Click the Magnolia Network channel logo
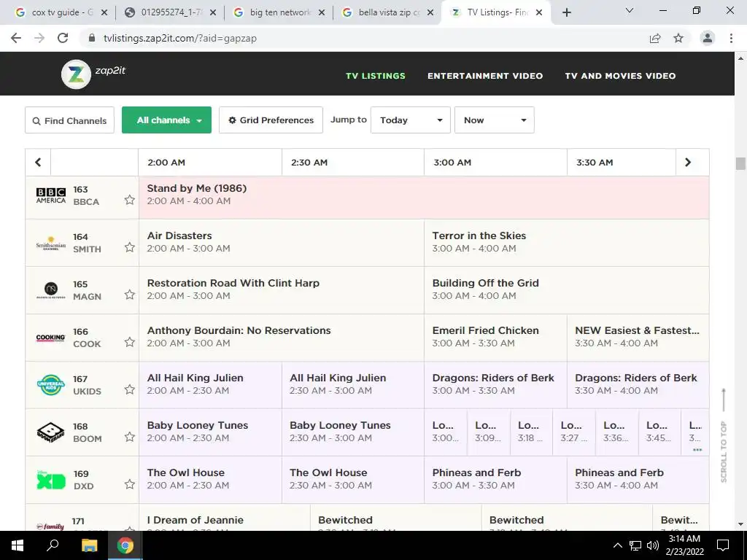This screenshot has height=560, width=747. (51, 290)
